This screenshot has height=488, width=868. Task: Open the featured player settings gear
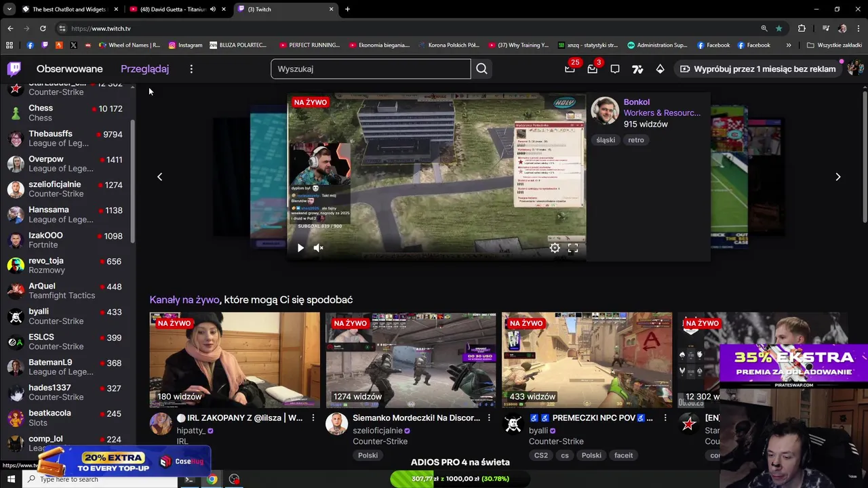pyautogui.click(x=555, y=248)
